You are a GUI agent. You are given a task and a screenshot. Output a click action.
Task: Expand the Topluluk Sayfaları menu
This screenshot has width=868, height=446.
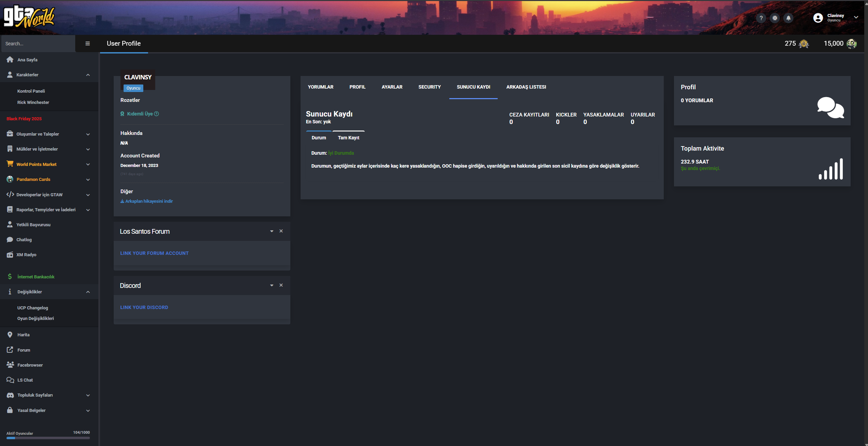[x=88, y=395]
